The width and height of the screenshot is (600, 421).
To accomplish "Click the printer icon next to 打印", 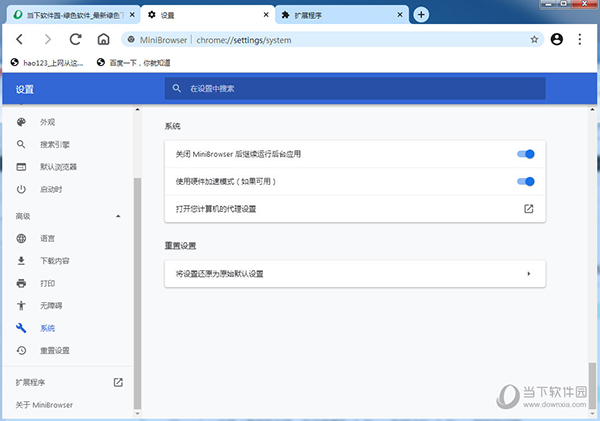I will [21, 283].
